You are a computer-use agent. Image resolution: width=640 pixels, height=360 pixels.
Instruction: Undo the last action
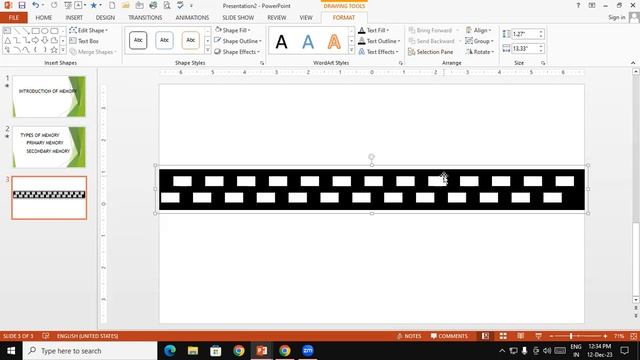pyautogui.click(x=36, y=5)
